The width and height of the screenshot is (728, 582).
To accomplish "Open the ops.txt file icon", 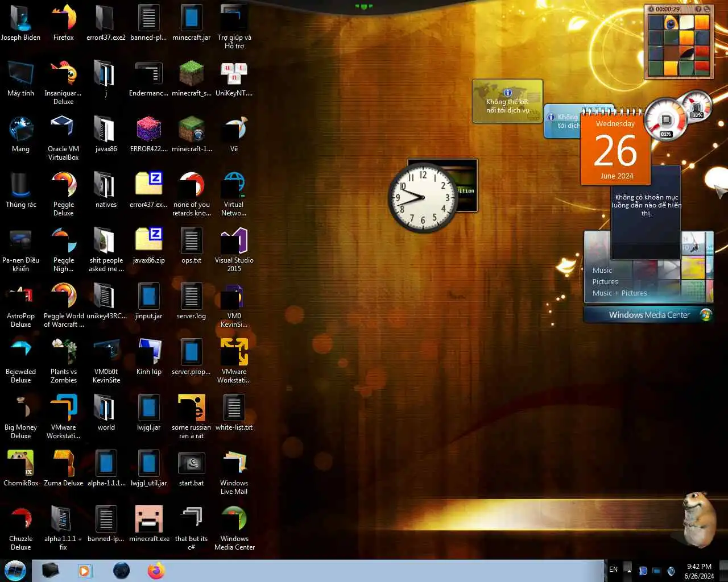I will (192, 246).
